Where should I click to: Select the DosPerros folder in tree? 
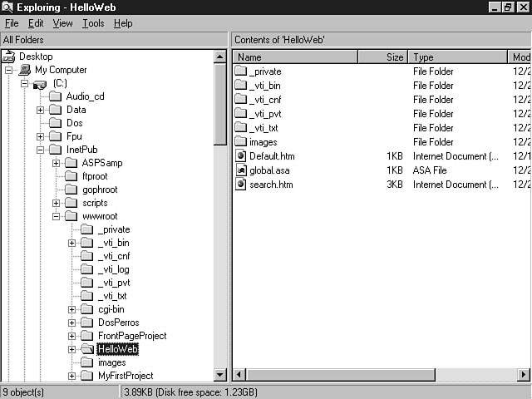click(118, 323)
